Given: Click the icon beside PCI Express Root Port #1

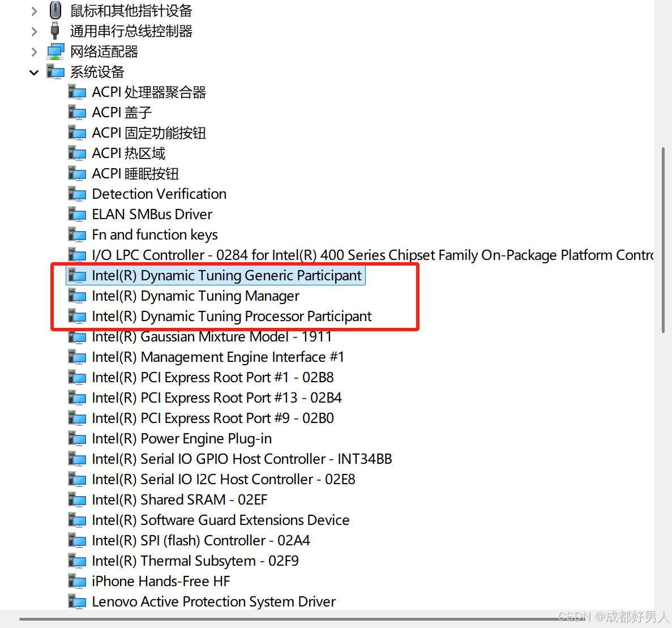Looking at the screenshot, I should click(x=77, y=377).
